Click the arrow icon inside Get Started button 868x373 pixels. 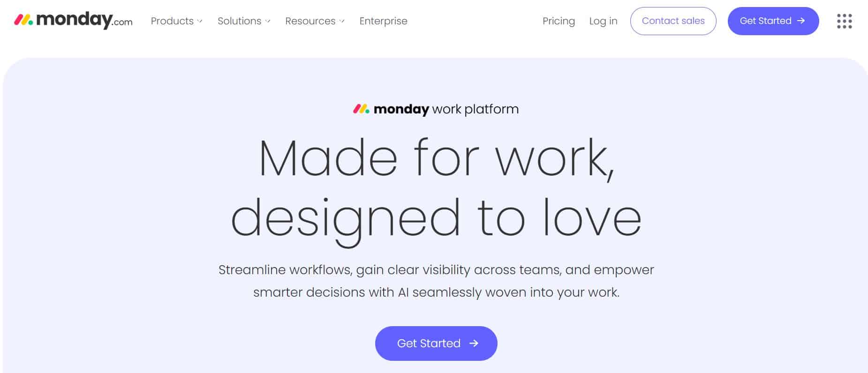click(801, 21)
